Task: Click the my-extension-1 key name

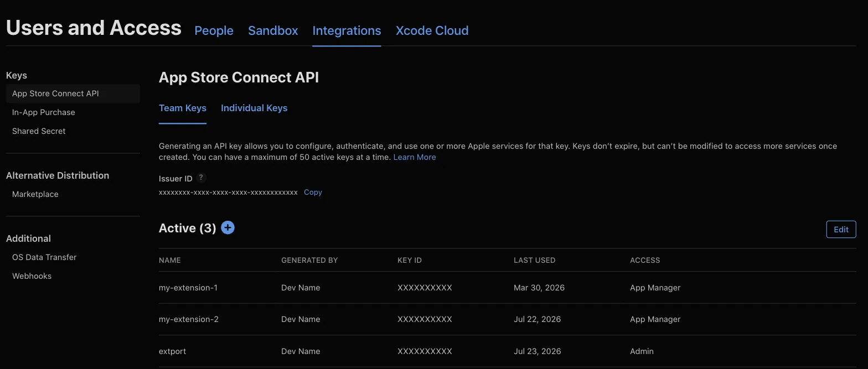Action: (188, 288)
